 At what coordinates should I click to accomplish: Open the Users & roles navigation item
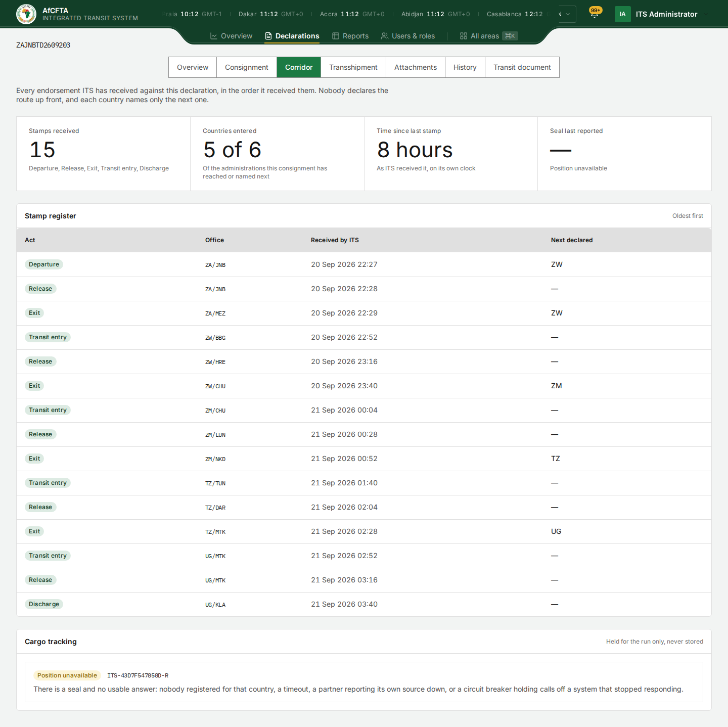click(x=407, y=36)
